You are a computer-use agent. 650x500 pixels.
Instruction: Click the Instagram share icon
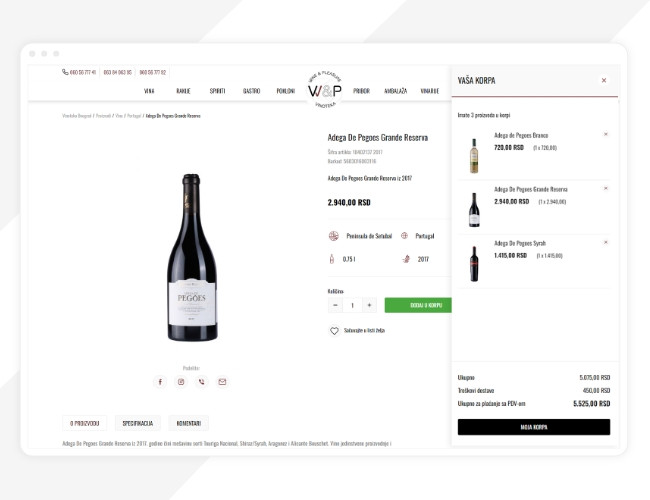tap(181, 381)
